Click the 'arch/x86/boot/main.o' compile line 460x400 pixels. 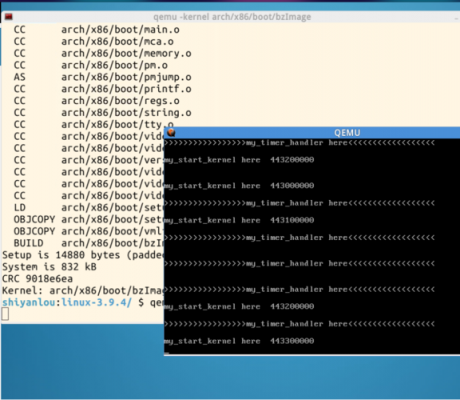[x=97, y=30]
